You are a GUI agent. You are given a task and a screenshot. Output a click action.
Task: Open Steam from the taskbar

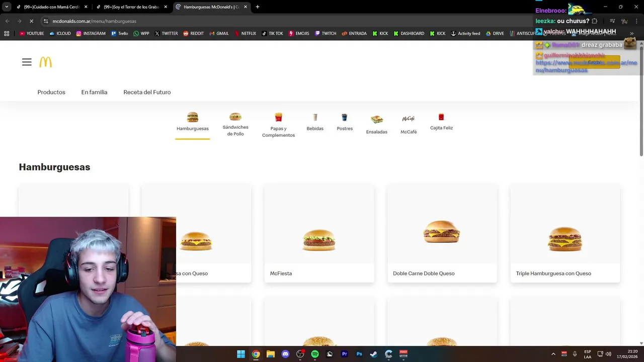click(374, 354)
